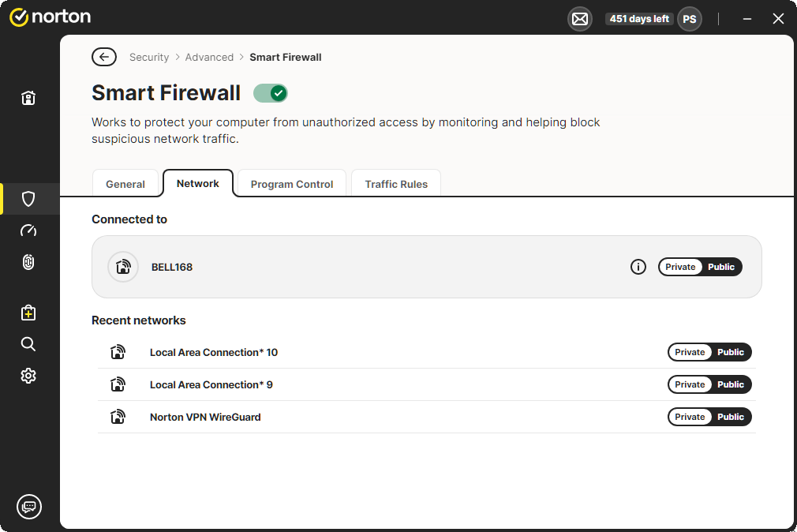Viewport: 797px width, 532px height.
Task: Set Local Area Connection* 10 to Private
Action: coord(690,352)
